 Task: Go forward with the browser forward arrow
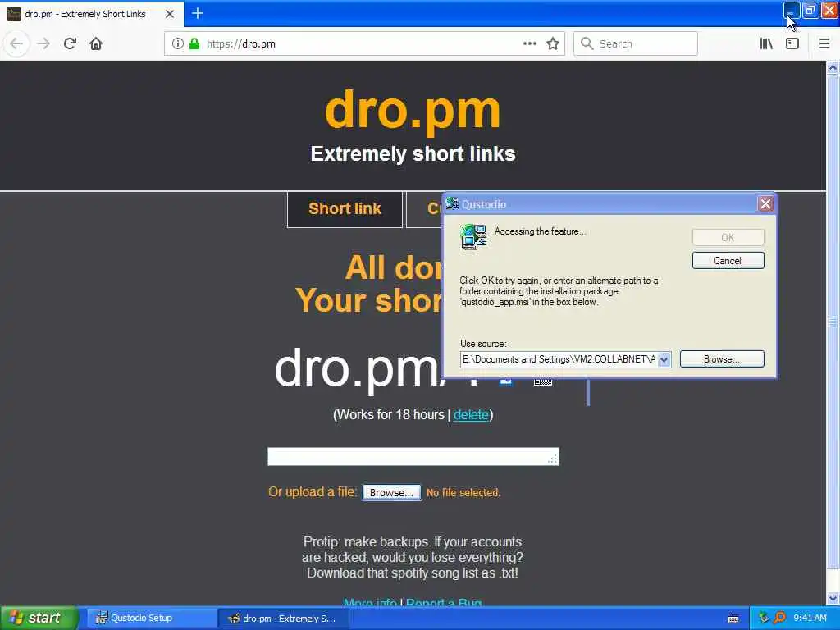(43, 43)
